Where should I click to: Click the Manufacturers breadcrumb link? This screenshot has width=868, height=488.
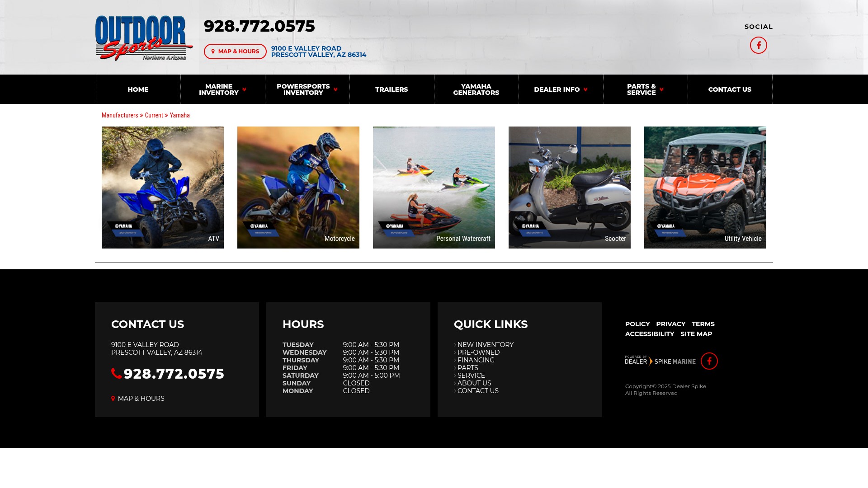pyautogui.click(x=120, y=115)
